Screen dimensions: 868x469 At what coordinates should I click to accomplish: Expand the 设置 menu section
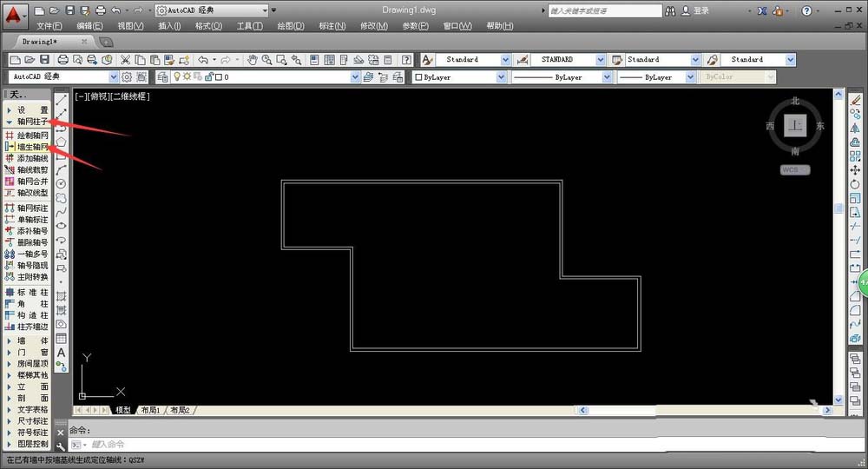click(x=27, y=110)
